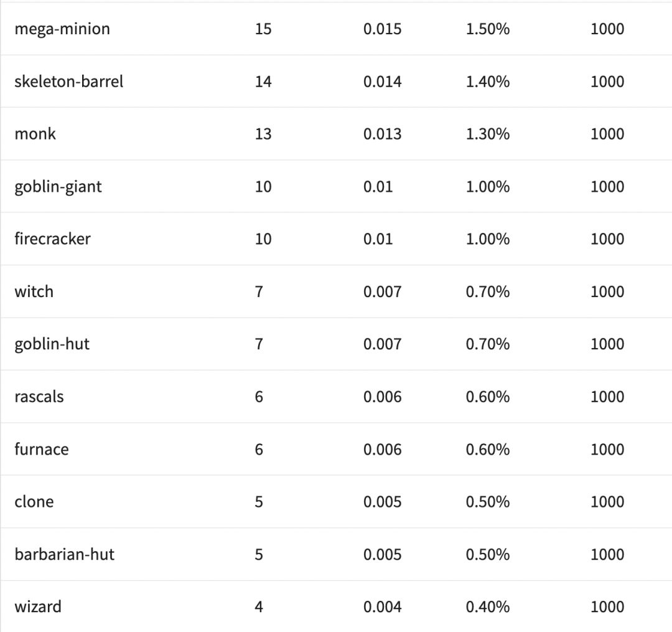Select the 1000 total in wizard row
The height and width of the screenshot is (632, 672).
(x=607, y=607)
